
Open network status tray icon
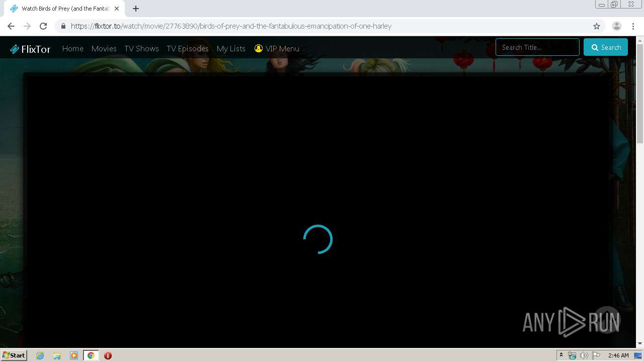572,355
